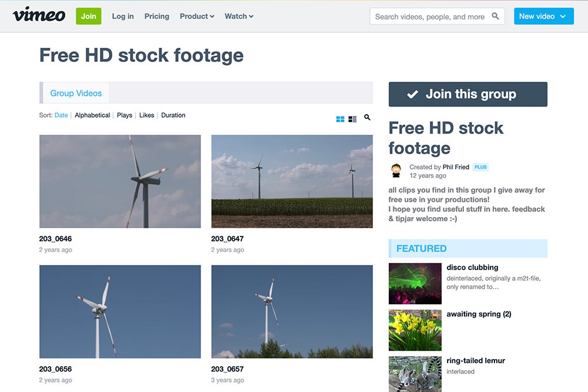Switch to thumbnail grid view
588x392 pixels.
pos(340,119)
